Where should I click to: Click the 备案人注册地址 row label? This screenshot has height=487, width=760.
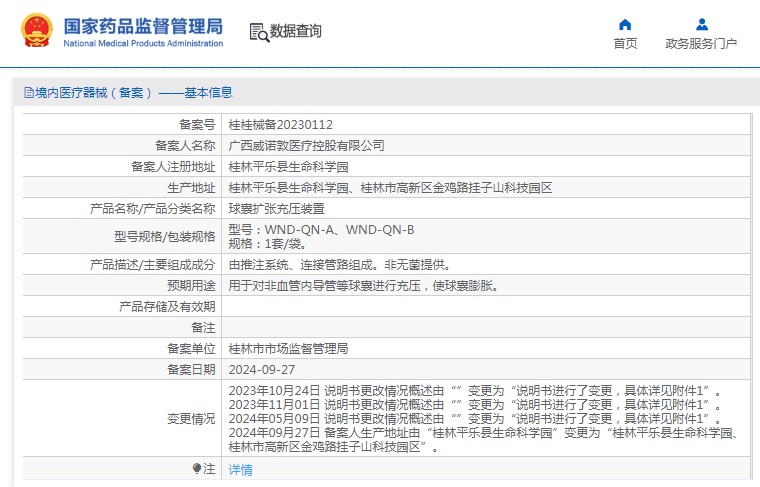pos(173,167)
